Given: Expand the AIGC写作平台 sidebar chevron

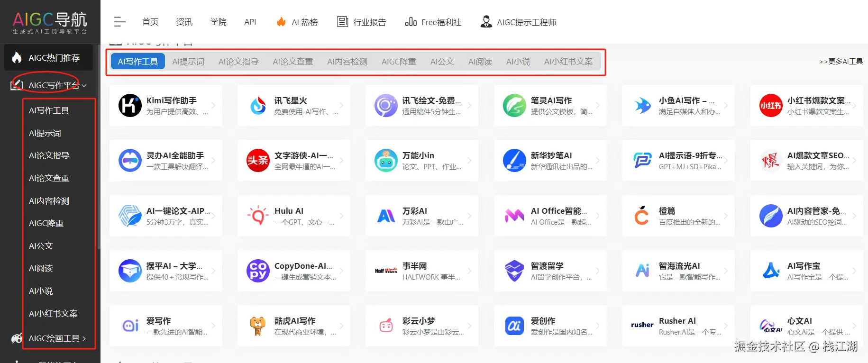Looking at the screenshot, I should 84,86.
